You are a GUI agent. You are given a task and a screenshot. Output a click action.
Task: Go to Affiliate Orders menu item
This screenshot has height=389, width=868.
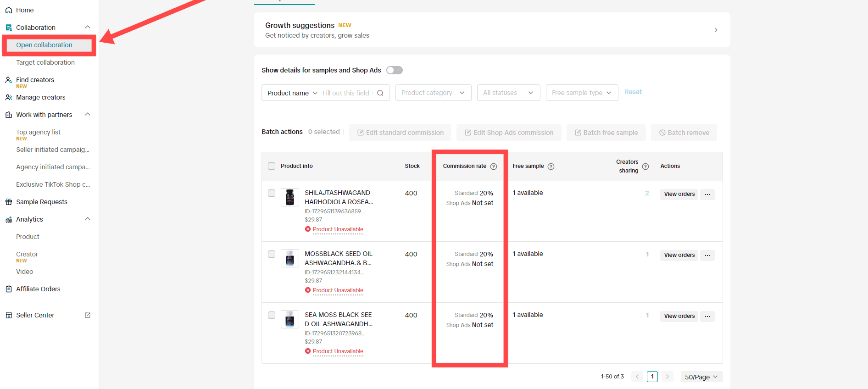38,289
